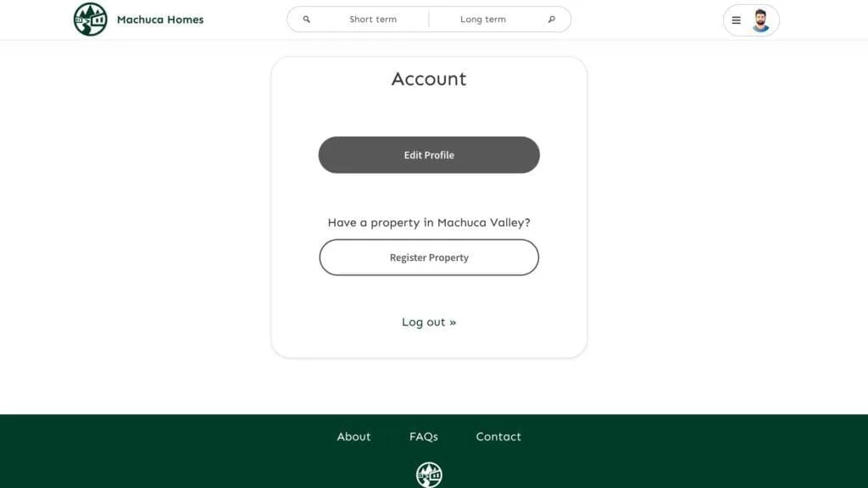Select the Short term search option
This screenshot has width=868, height=488.
point(373,19)
